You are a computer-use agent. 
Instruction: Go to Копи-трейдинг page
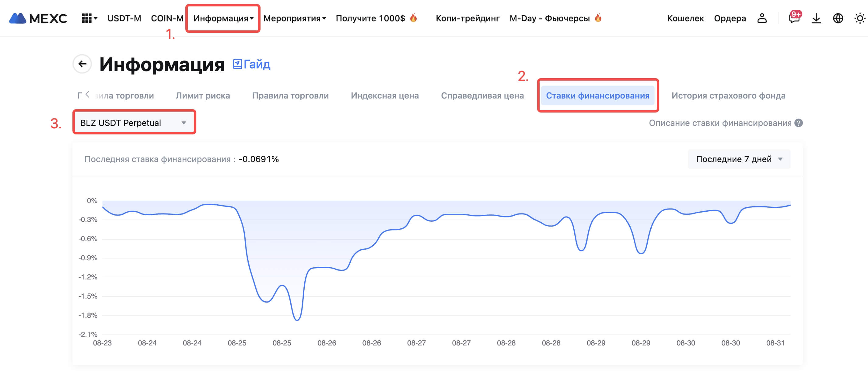467,18
